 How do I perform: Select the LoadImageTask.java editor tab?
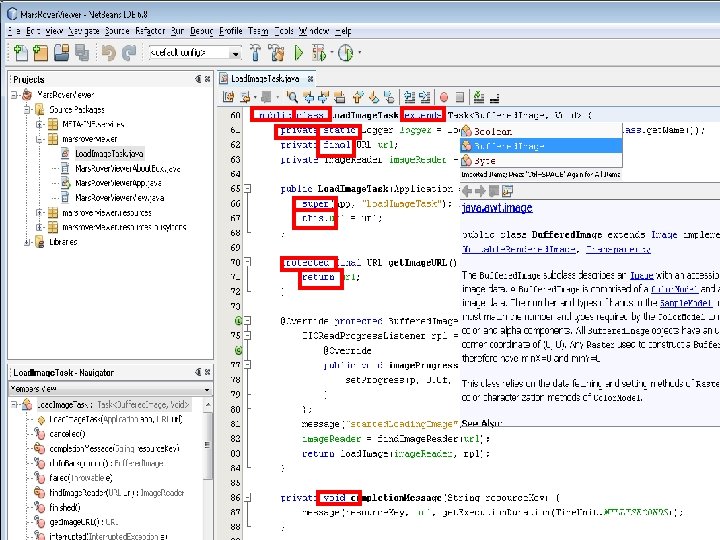[x=263, y=78]
